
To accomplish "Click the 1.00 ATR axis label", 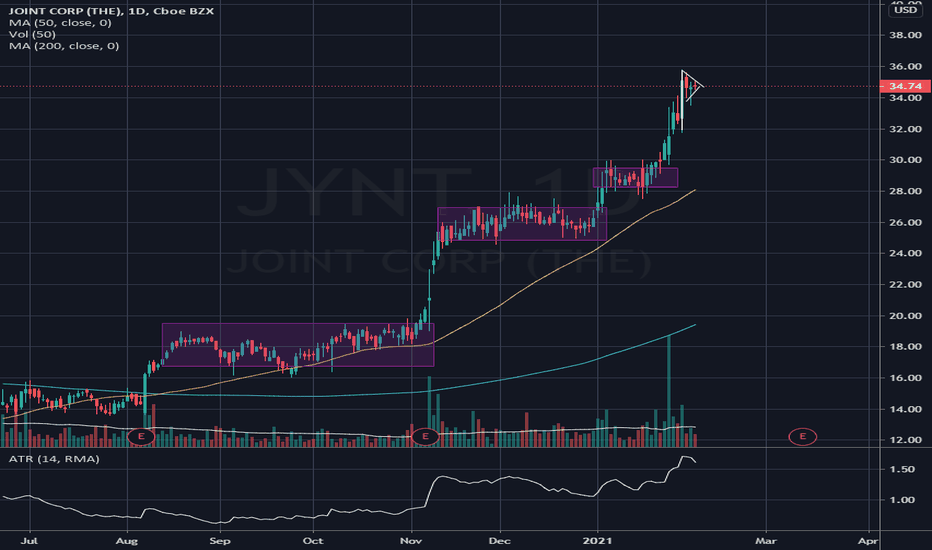I will [x=903, y=500].
